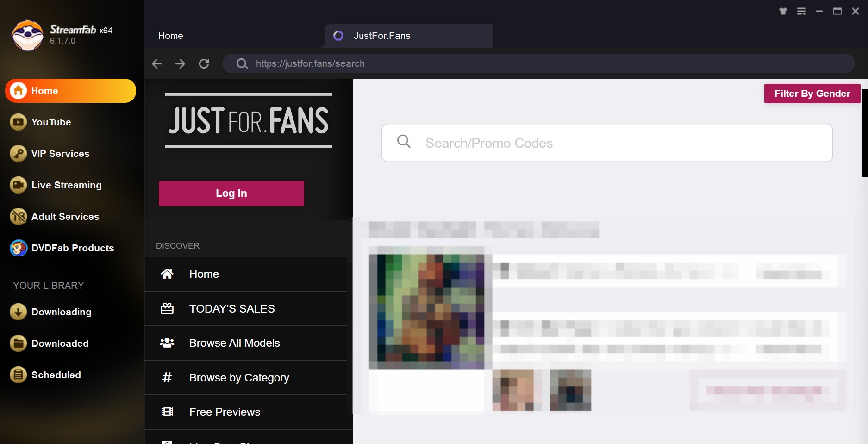Switch to the Home tab

tap(170, 35)
